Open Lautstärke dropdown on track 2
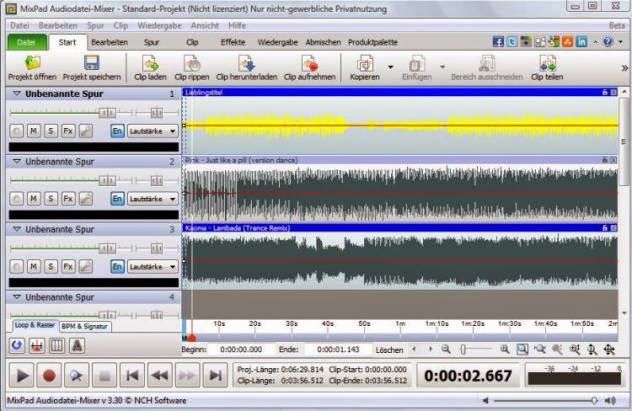Screen dimensions: 632x411 tap(153, 199)
